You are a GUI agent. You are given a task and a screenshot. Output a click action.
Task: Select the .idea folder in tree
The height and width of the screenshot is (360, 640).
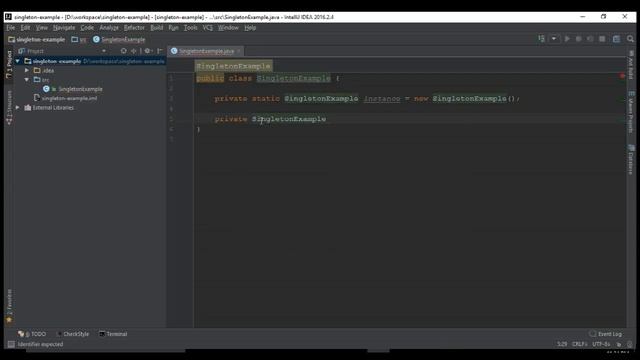click(48, 70)
